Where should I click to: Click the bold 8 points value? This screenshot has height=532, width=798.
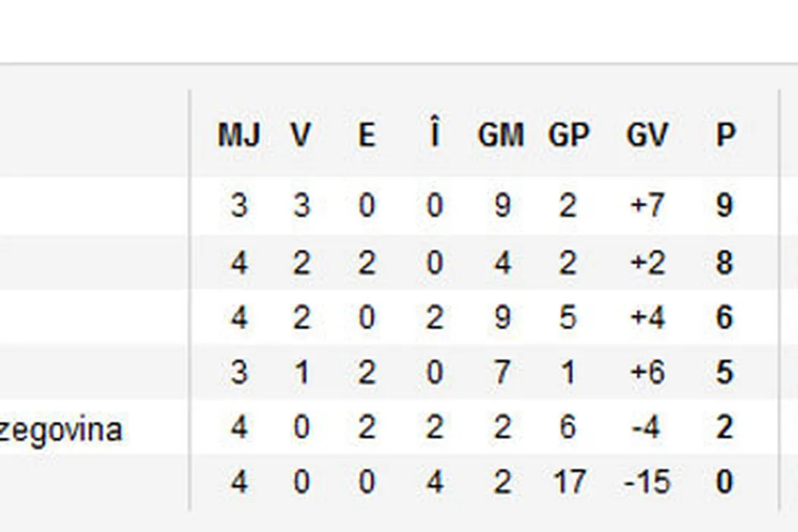coord(725,262)
